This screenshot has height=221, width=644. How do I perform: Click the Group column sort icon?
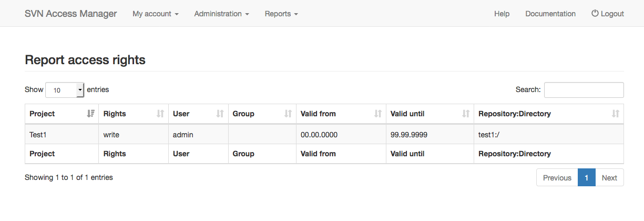point(288,114)
